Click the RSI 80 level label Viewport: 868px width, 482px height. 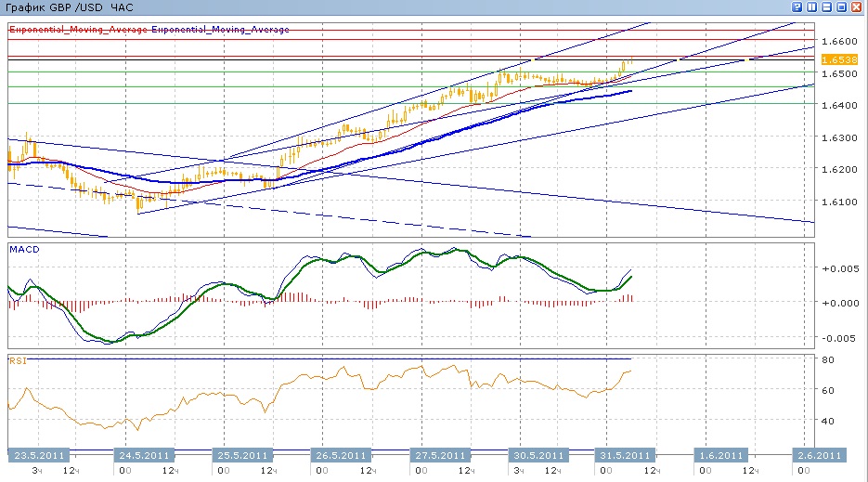tap(827, 359)
